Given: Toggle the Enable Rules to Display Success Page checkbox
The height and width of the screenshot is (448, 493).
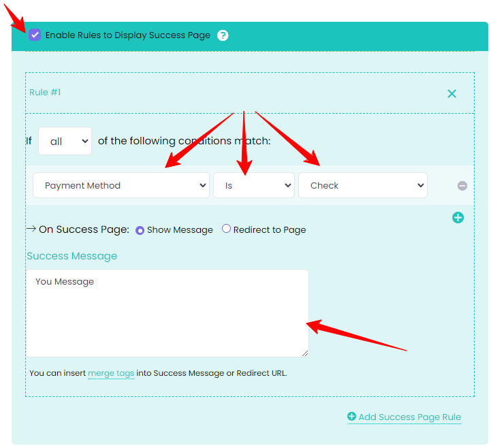Looking at the screenshot, I should pos(35,35).
